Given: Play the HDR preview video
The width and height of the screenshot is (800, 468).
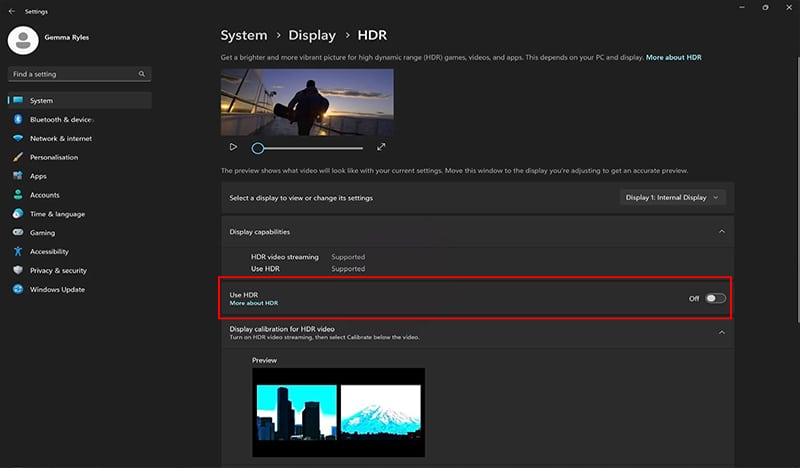Looking at the screenshot, I should (x=233, y=147).
